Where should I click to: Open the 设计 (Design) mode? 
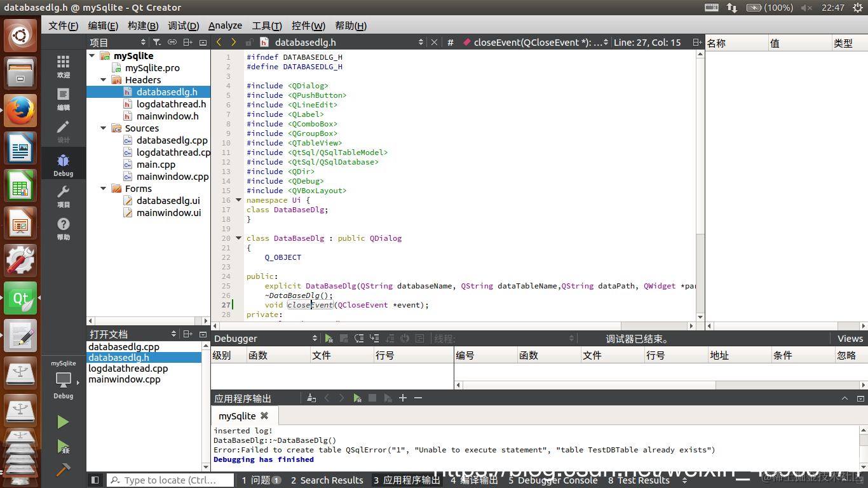(64, 131)
